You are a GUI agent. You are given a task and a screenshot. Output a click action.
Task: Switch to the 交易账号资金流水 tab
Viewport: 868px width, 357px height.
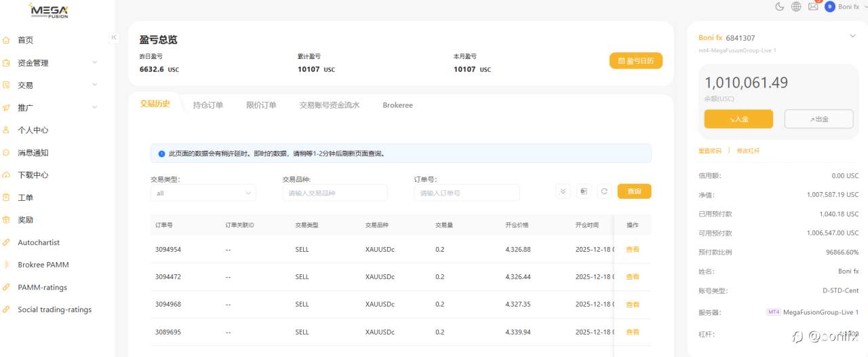[329, 105]
